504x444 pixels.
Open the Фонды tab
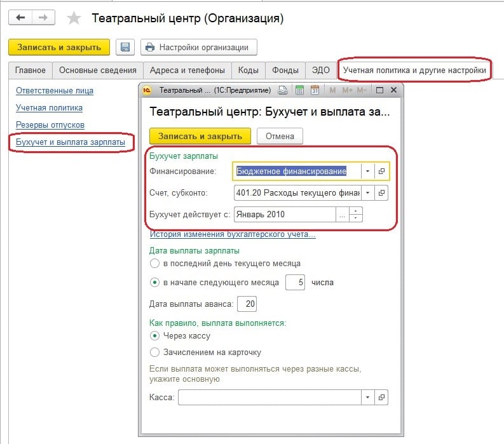click(x=285, y=70)
